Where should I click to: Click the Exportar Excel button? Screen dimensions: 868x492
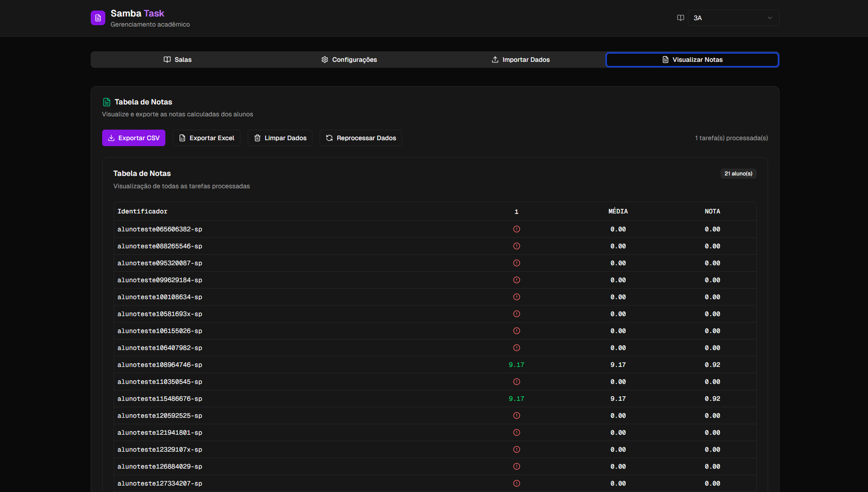[x=206, y=138]
